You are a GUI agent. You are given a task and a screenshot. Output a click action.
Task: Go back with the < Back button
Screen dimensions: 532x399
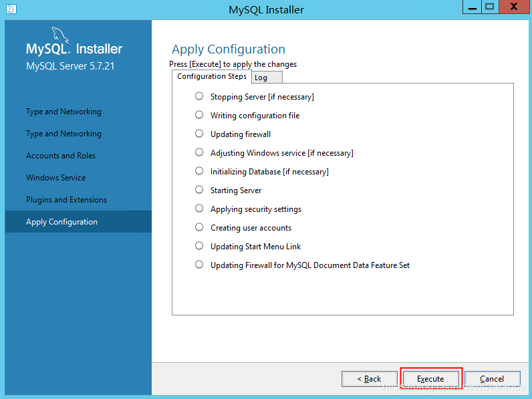(370, 379)
